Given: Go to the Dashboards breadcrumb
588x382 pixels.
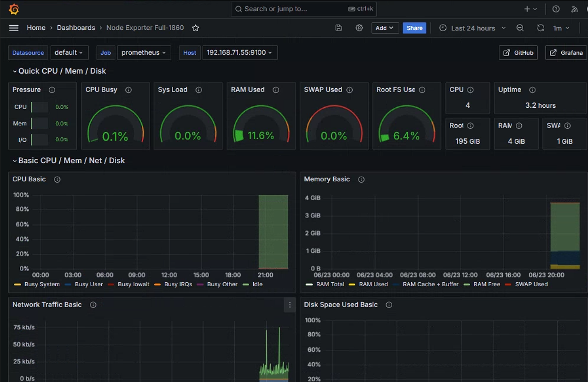Looking at the screenshot, I should [76, 28].
